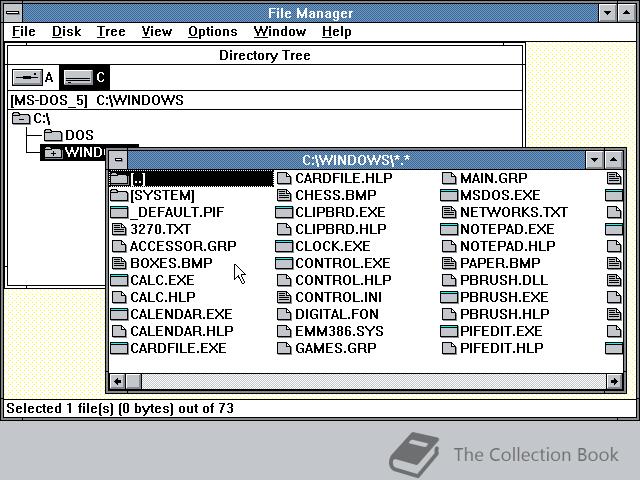Select file name PBRUSH.HLP
Viewport: 640px width, 480px height.
[504, 314]
